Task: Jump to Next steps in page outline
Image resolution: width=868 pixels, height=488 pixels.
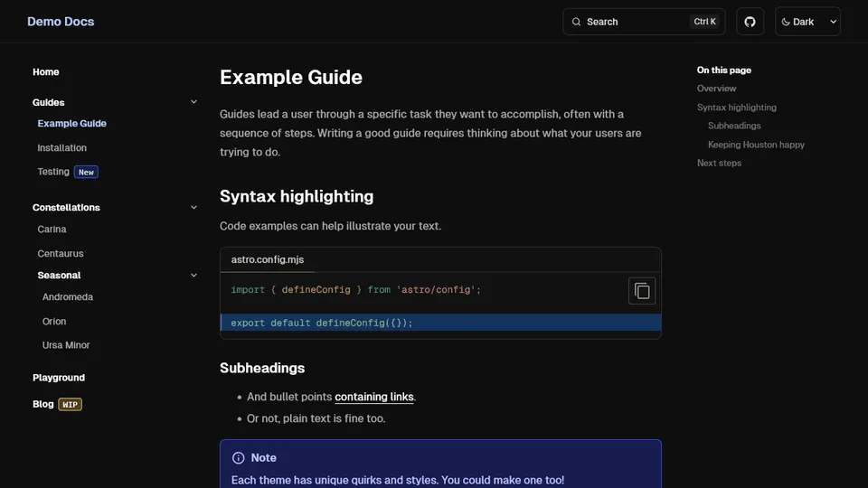Action: [719, 163]
